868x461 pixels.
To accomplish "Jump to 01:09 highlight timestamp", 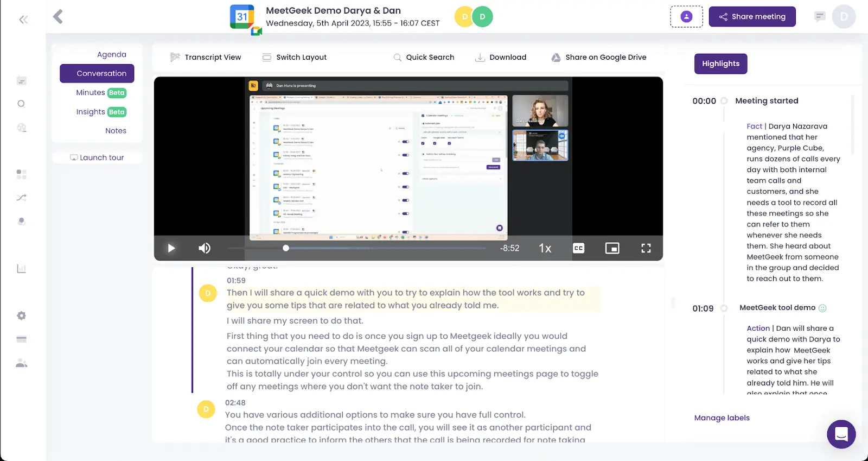I will [703, 308].
